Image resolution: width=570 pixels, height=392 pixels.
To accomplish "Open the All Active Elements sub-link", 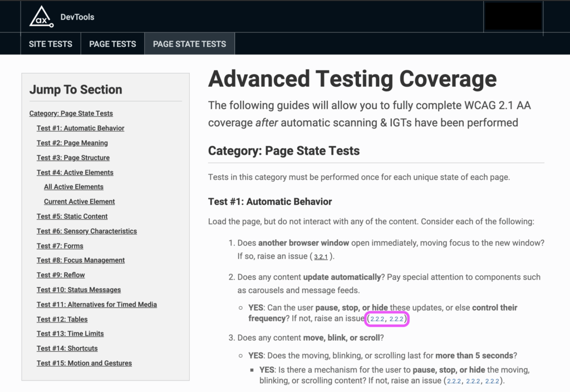I will tap(73, 187).
